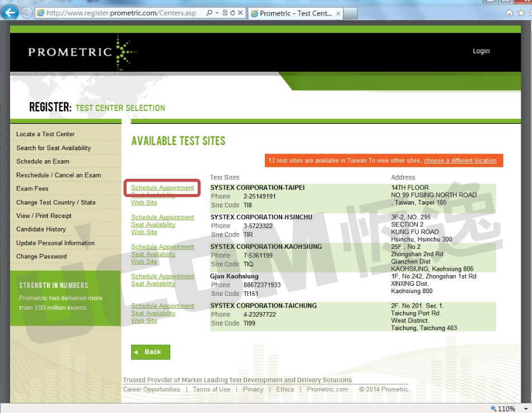Click the site code TI151
This screenshot has width=532, height=413.
click(251, 294)
